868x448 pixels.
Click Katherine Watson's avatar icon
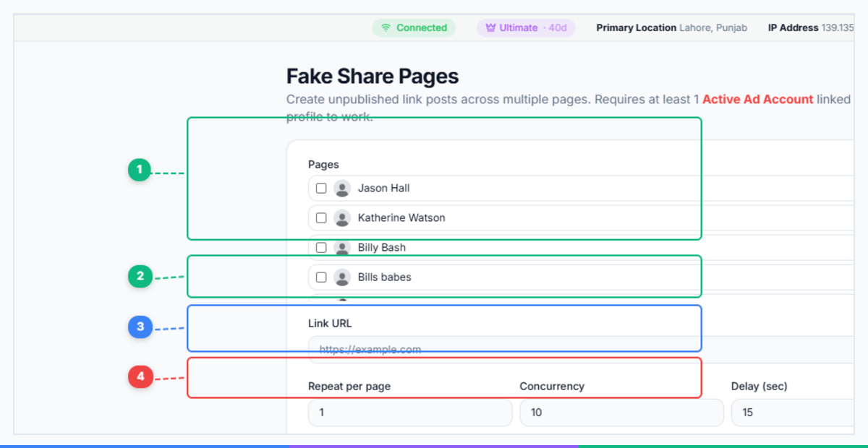coord(342,217)
